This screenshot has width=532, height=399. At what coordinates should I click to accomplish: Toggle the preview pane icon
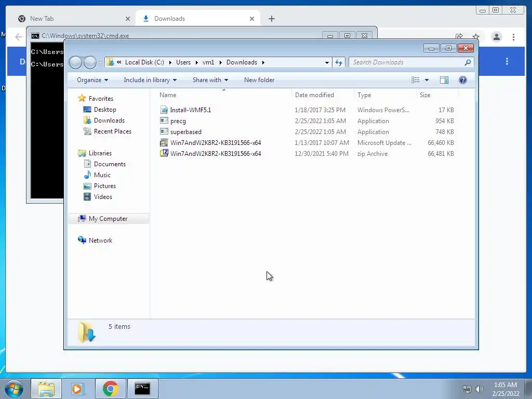tap(444, 79)
